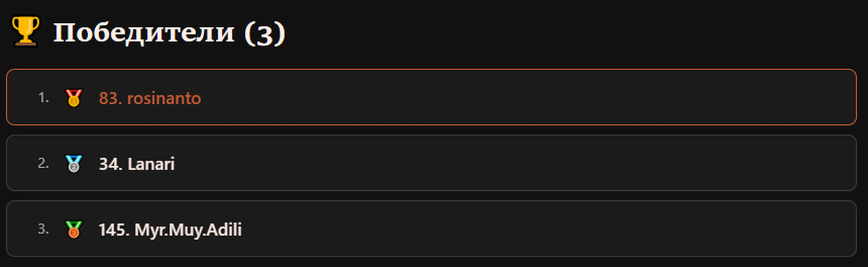The image size is (868, 267).
Task: Click the empty area of Lanari's card
Action: click(x=515, y=163)
